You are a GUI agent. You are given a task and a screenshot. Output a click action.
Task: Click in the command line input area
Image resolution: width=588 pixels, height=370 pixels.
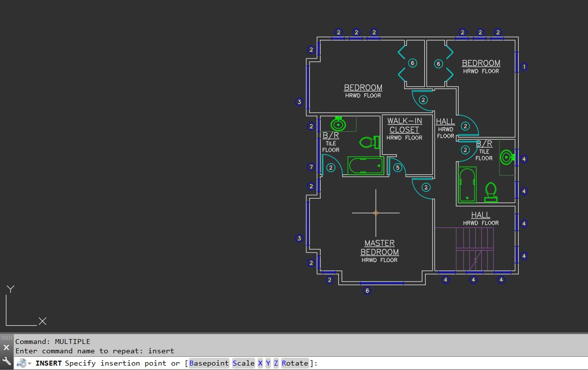point(442,364)
